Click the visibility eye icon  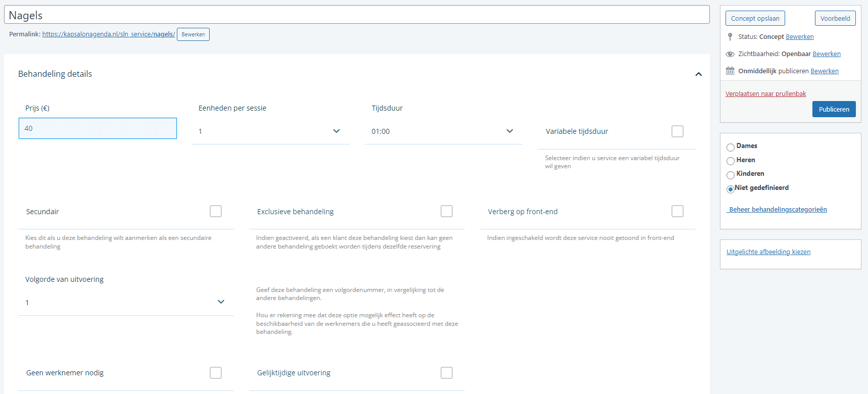pyautogui.click(x=730, y=54)
